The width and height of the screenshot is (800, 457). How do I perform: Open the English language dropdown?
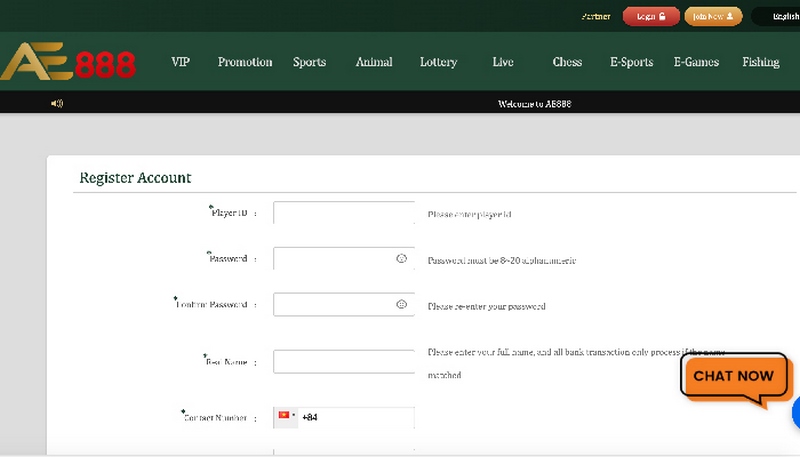tap(778, 16)
